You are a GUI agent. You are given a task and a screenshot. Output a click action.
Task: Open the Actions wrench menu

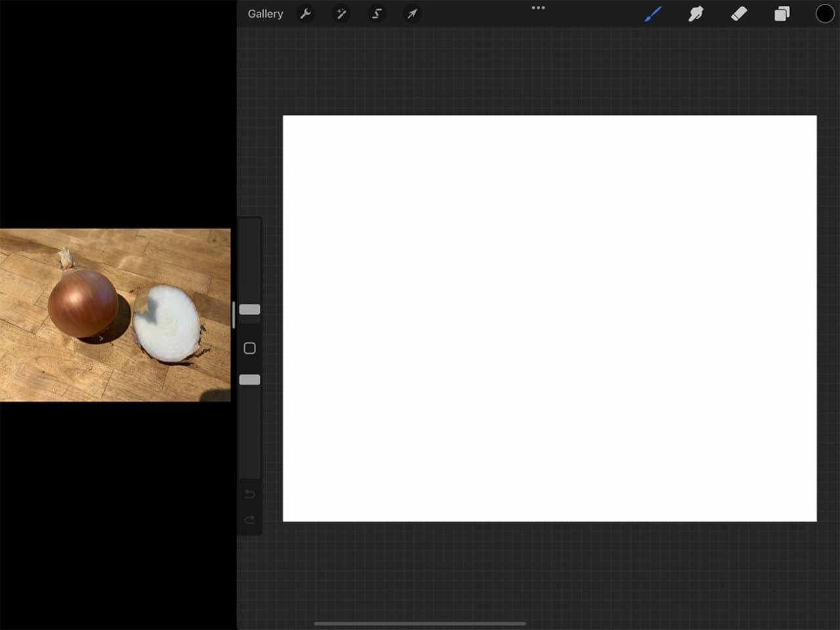pos(306,14)
